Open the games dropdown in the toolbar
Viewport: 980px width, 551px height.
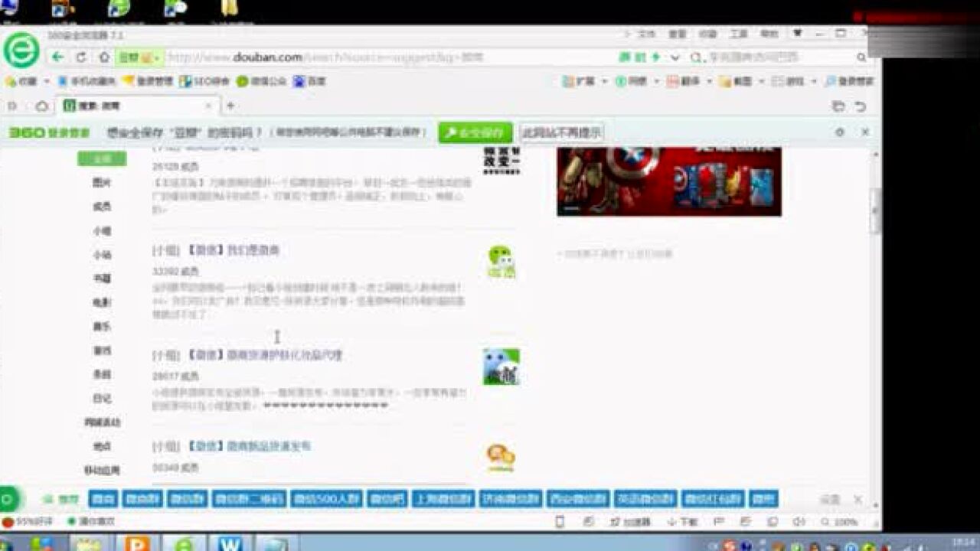[x=793, y=81]
